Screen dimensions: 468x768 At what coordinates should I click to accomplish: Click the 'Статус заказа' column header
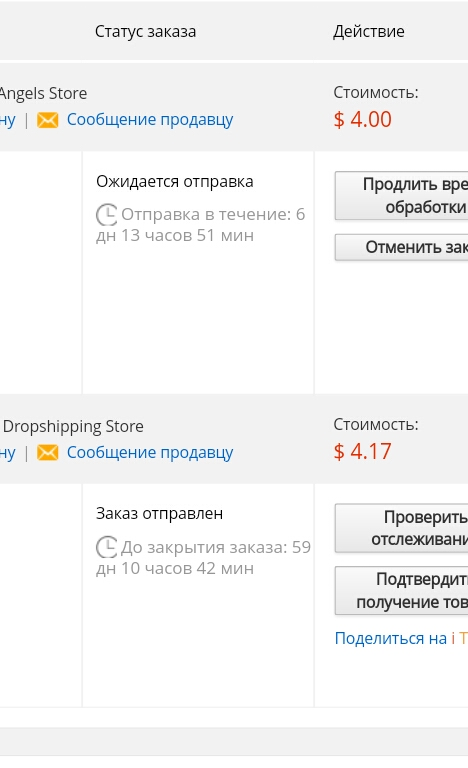[146, 31]
